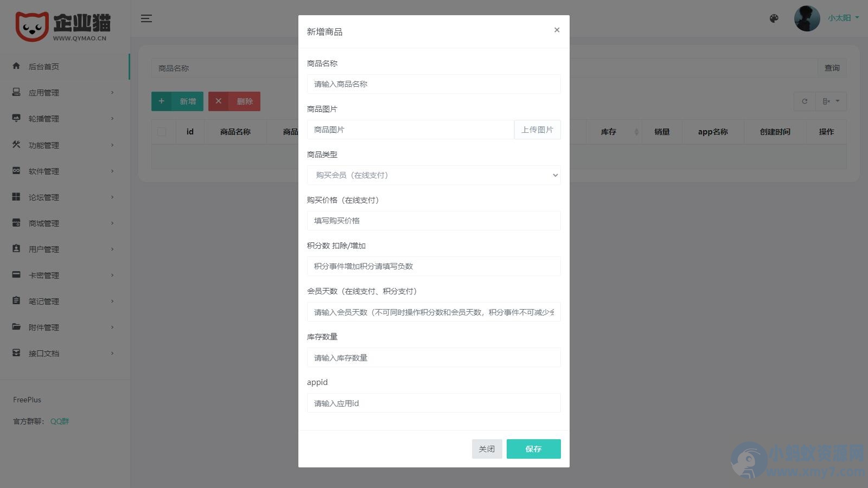Open the 商品类型 dropdown
The height and width of the screenshot is (488, 868).
tap(433, 175)
